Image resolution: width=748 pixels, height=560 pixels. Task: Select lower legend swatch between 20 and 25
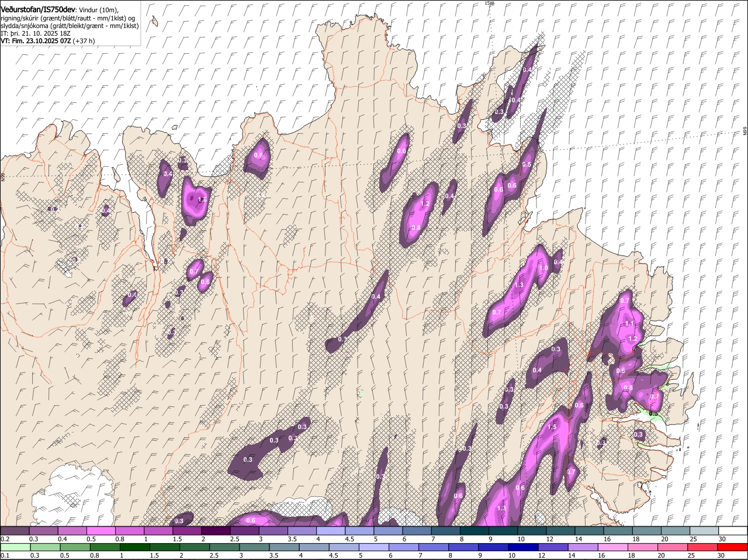(x=673, y=547)
